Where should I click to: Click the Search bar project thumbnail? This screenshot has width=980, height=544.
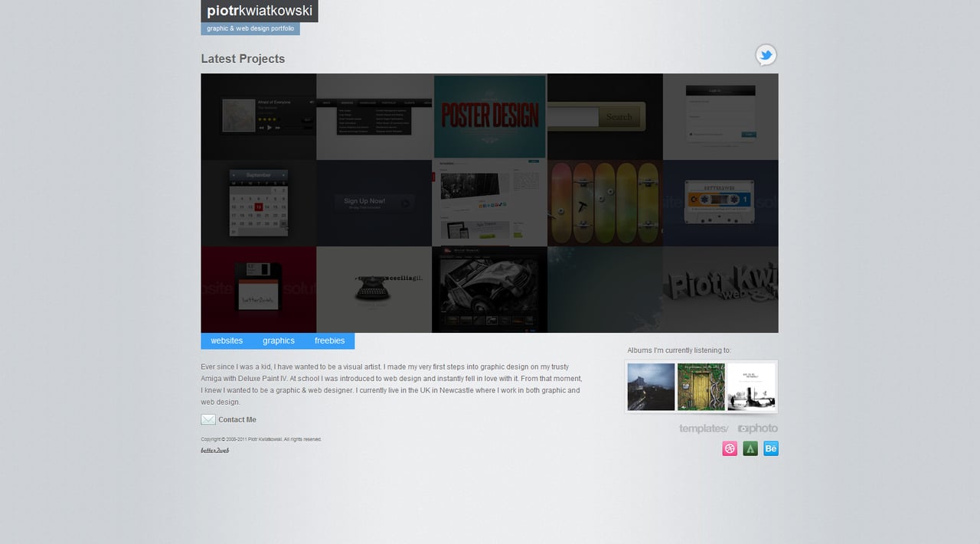605,116
